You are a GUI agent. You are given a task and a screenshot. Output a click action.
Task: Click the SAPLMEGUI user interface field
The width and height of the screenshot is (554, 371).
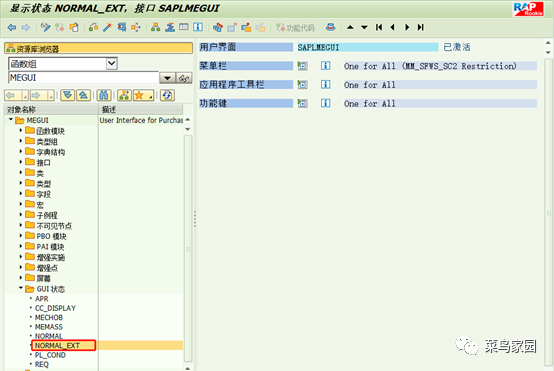pos(367,47)
